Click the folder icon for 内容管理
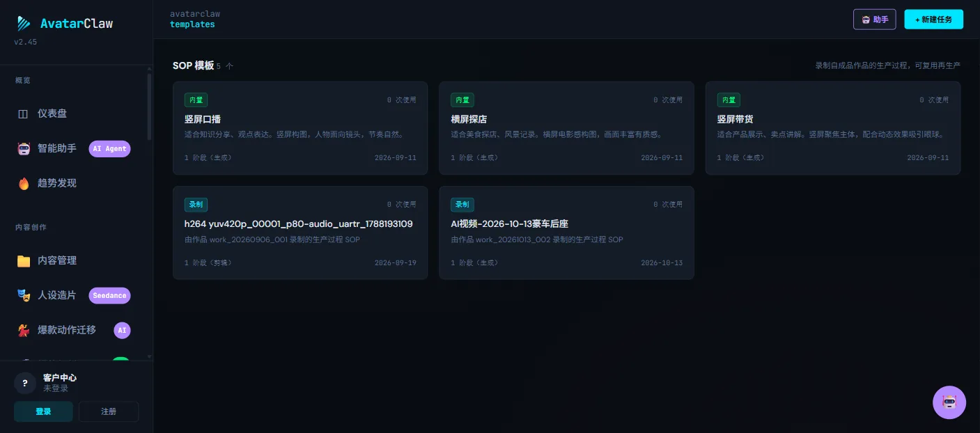980x433 pixels. point(24,260)
